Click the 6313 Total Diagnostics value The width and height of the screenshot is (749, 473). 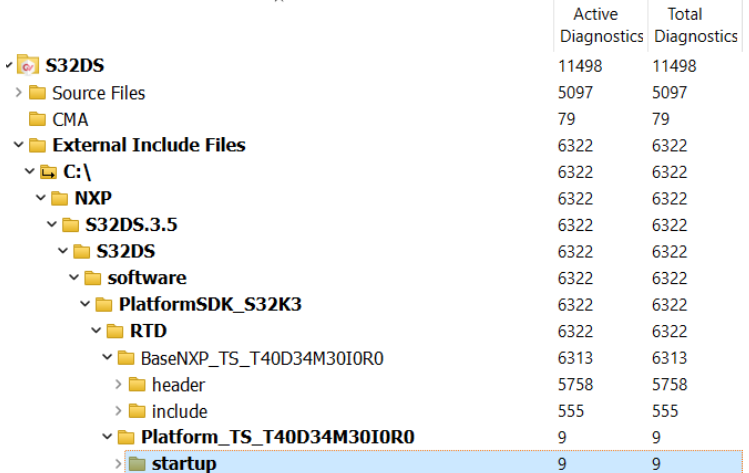point(670,358)
